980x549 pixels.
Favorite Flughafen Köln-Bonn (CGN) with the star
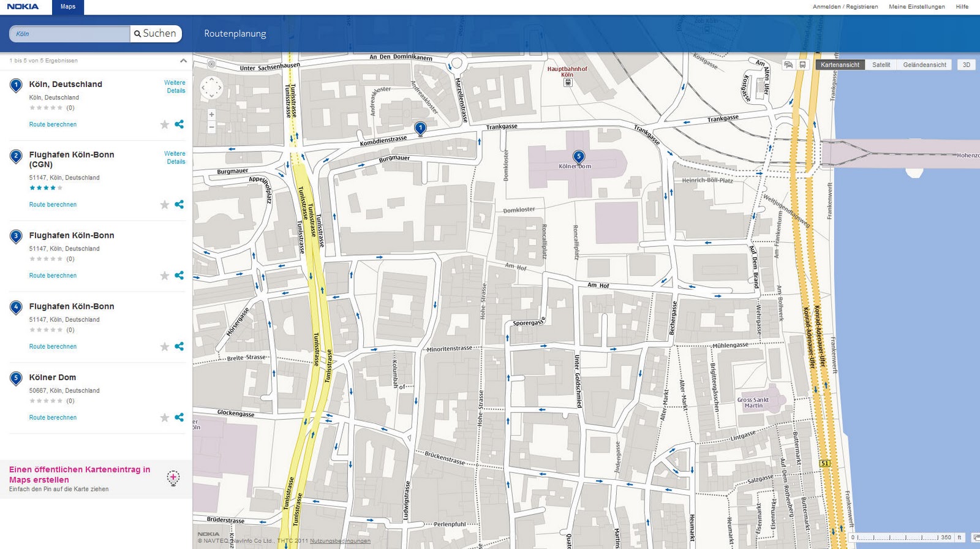tap(164, 205)
